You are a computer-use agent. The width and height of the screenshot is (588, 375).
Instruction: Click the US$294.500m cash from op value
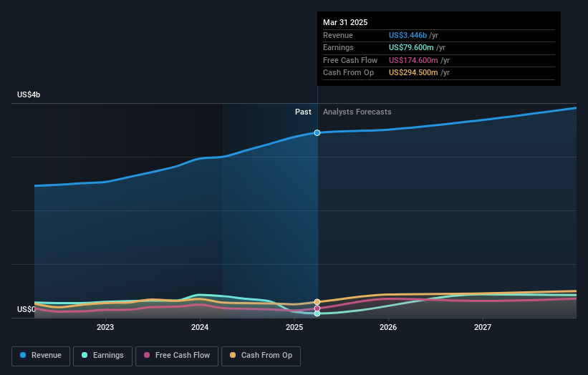click(x=413, y=73)
